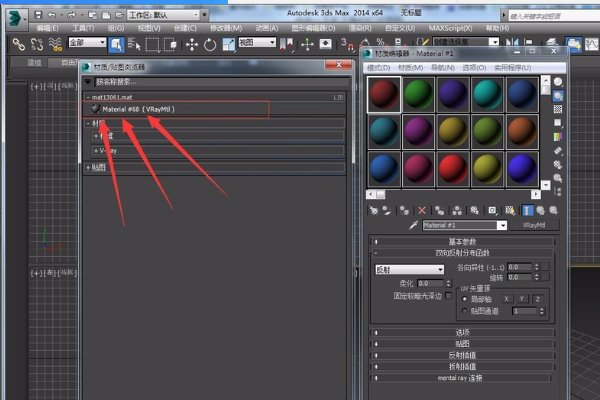
Task: Toggle the highlighted Show End Result icon
Action: click(528, 210)
